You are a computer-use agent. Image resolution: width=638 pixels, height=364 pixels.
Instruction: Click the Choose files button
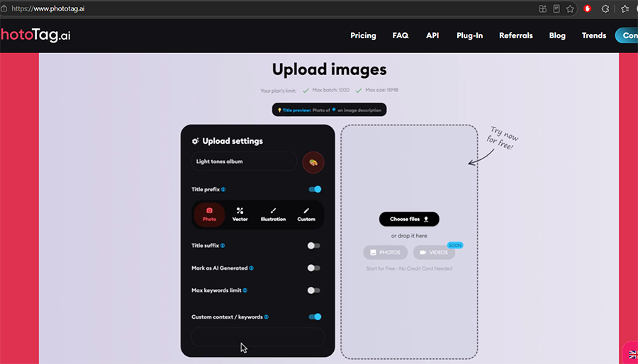pos(409,219)
